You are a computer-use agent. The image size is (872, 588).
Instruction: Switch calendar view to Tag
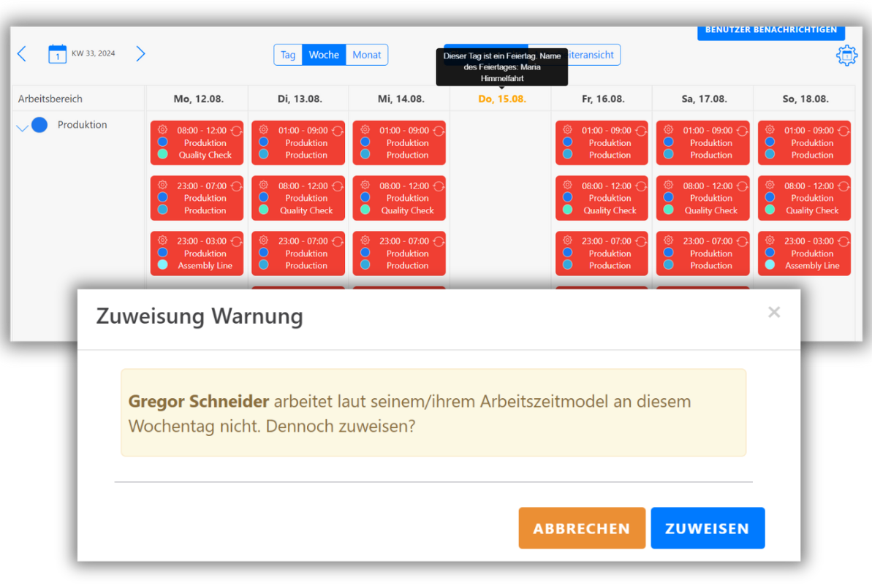[287, 54]
